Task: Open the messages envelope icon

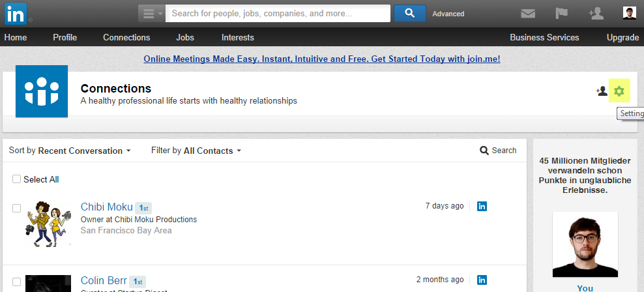Action: pos(528,14)
